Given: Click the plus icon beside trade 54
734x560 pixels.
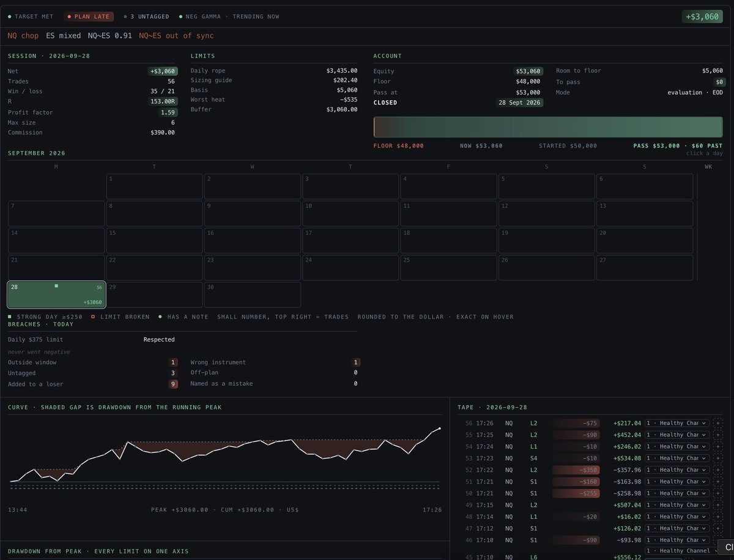Looking at the screenshot, I should (x=718, y=446).
